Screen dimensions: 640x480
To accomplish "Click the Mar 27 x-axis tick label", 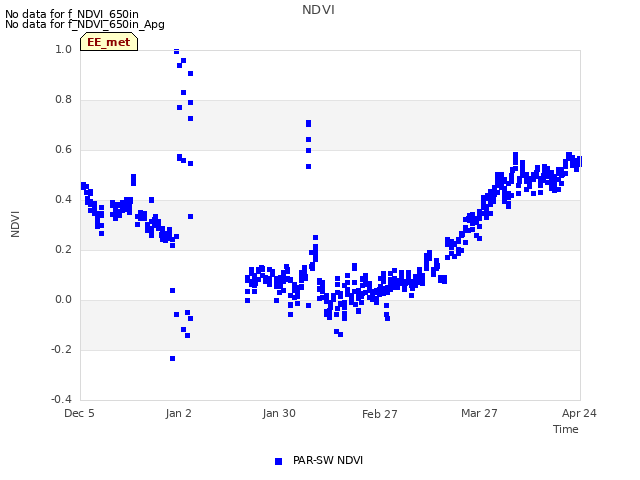I will pos(479,413).
